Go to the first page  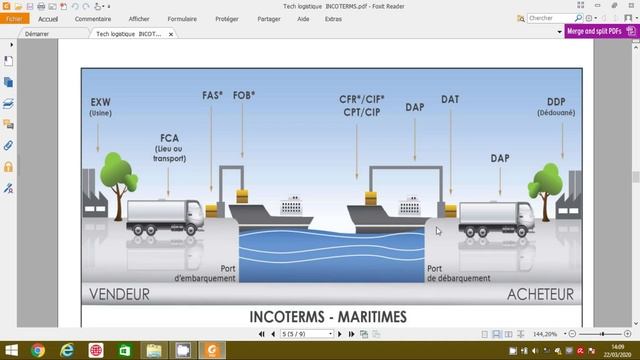[262, 334]
